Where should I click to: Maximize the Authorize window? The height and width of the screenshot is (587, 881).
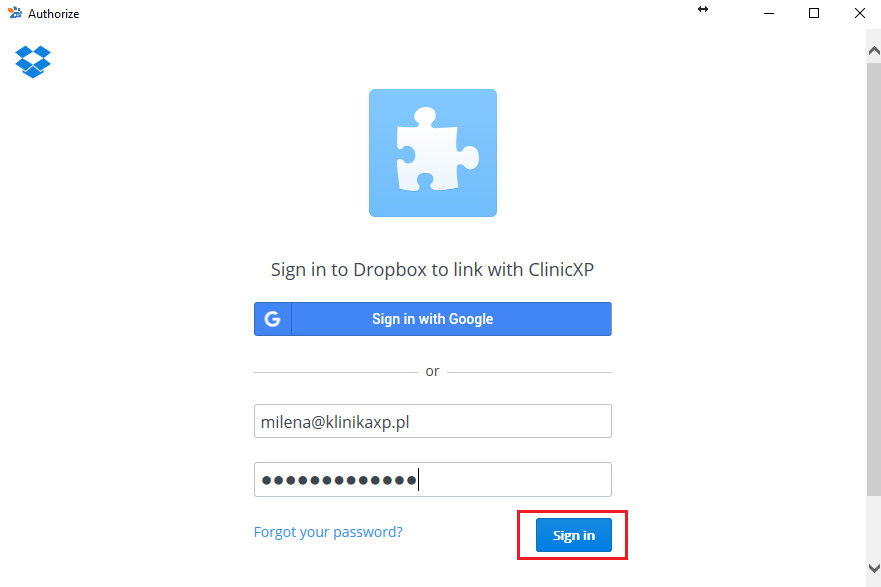point(814,13)
